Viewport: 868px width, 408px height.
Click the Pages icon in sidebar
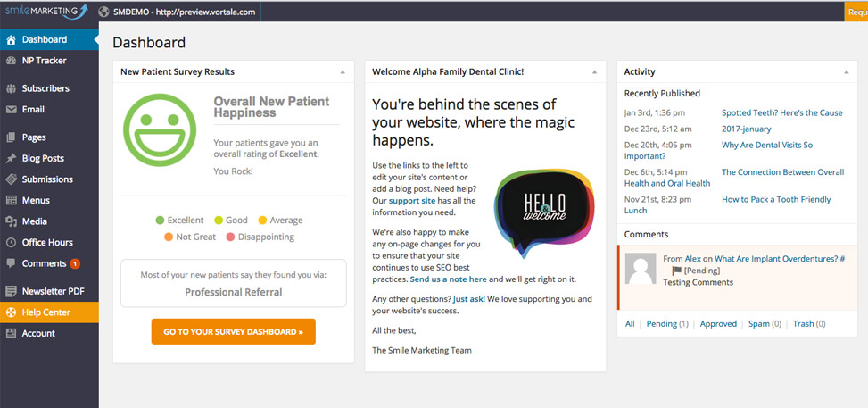[11, 137]
